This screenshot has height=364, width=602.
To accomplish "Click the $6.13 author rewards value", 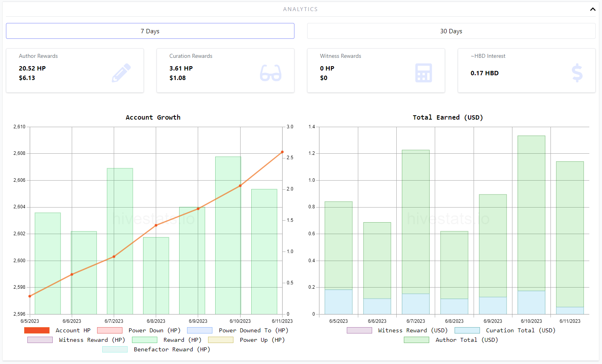I will tap(27, 78).
